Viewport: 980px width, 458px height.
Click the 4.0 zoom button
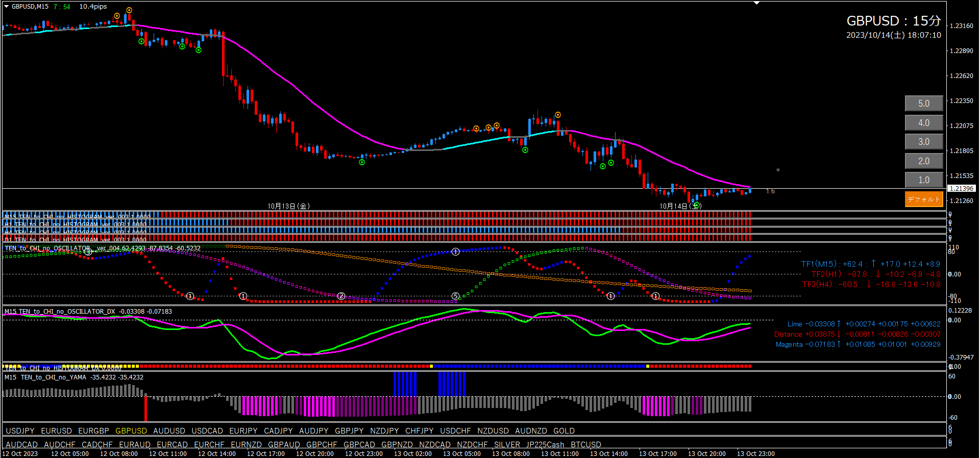[x=924, y=123]
